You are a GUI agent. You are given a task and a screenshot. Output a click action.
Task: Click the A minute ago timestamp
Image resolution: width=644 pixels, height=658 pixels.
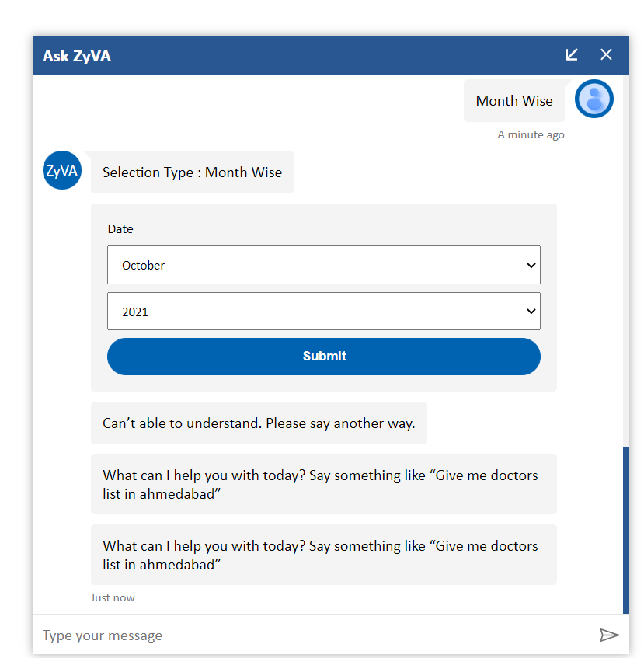click(x=531, y=135)
